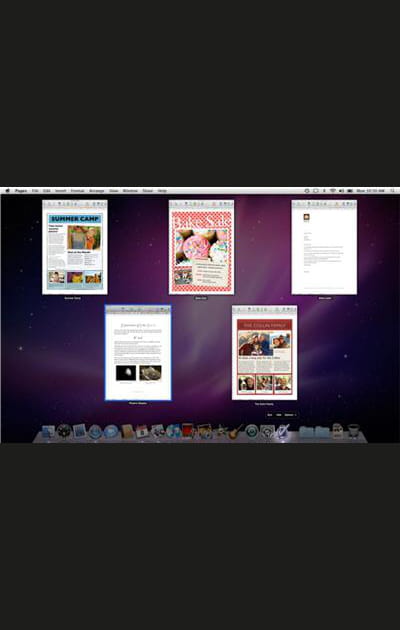This screenshot has height=630, width=400.
Task: Open Spotlight search in the menu bar
Action: pos(392,191)
